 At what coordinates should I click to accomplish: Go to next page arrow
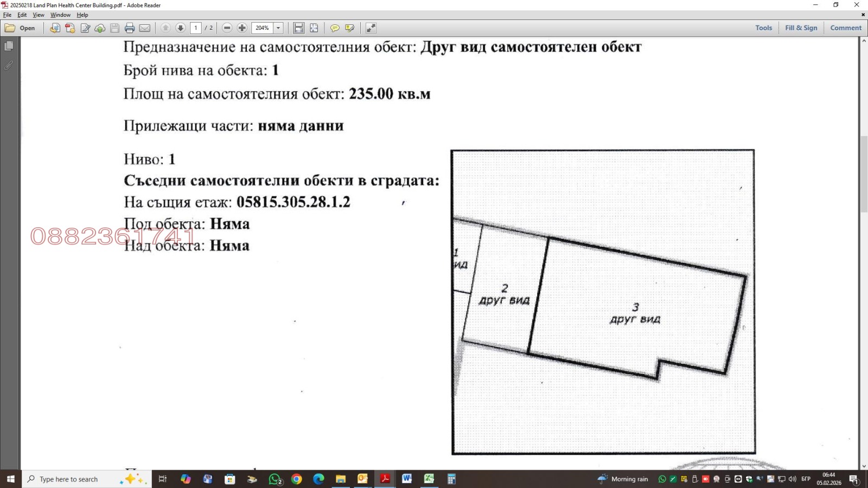(181, 28)
